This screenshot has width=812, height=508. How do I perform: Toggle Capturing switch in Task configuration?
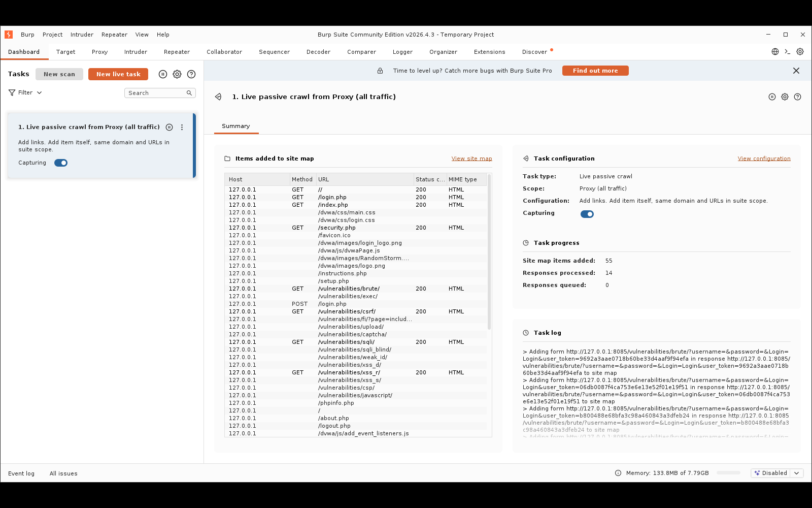coord(587,214)
